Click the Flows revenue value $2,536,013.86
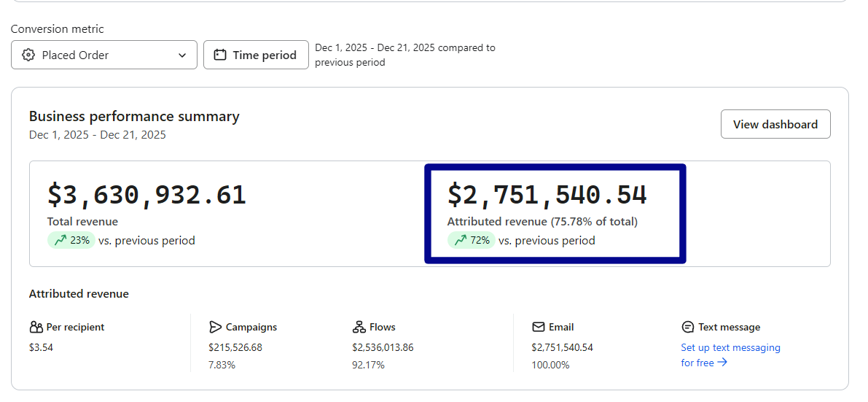This screenshot has height=402, width=868. click(383, 348)
